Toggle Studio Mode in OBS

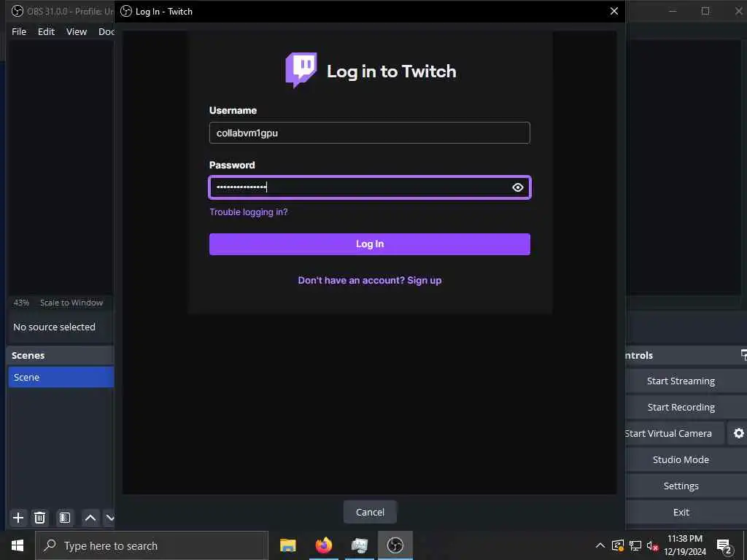coord(681,459)
